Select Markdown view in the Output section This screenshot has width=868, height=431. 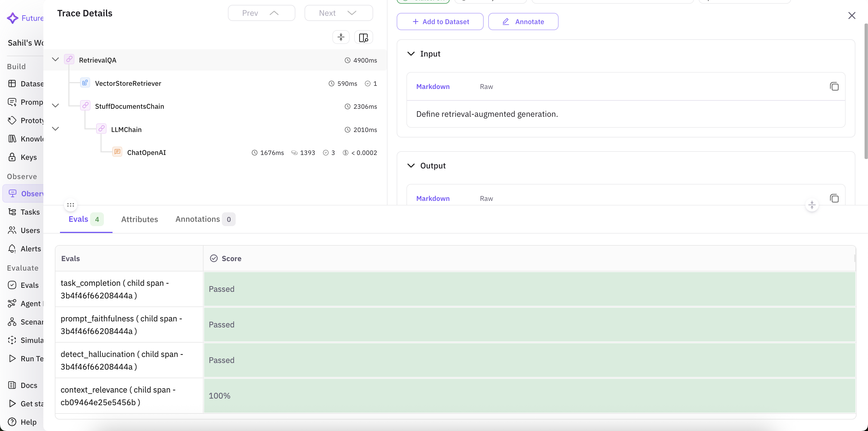tap(433, 199)
